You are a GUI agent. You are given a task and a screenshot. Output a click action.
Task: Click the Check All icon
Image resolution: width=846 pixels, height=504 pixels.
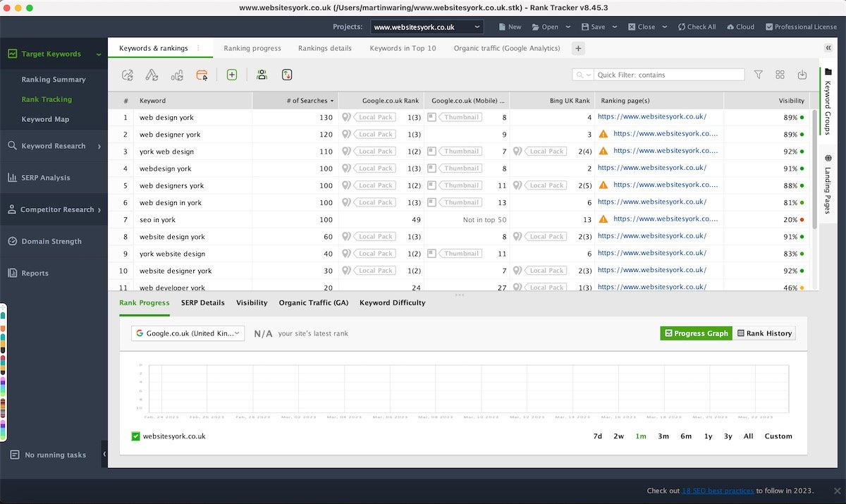[x=682, y=27]
